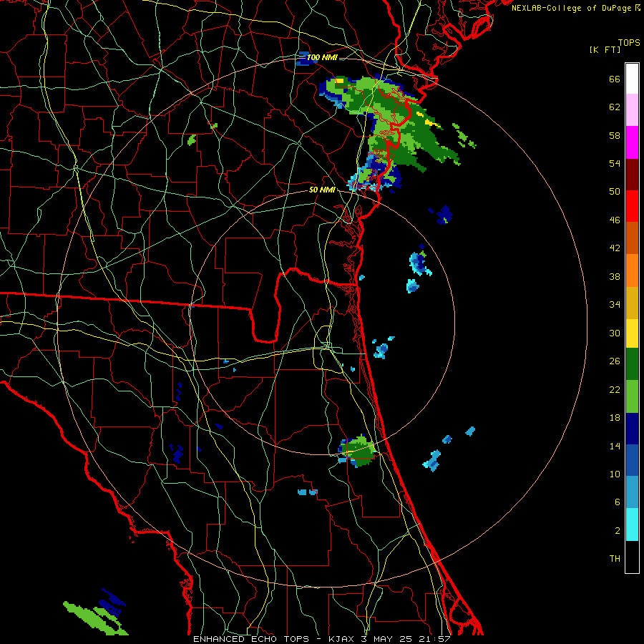Screen dimensions: 644x644
Task: Select the 58 legend label
Action: (615, 135)
